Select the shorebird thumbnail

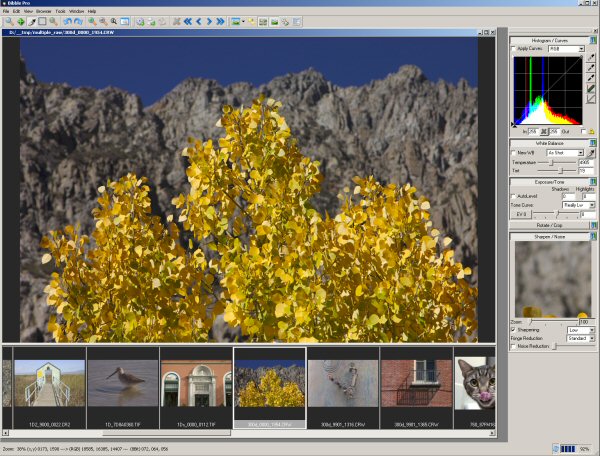(123, 383)
